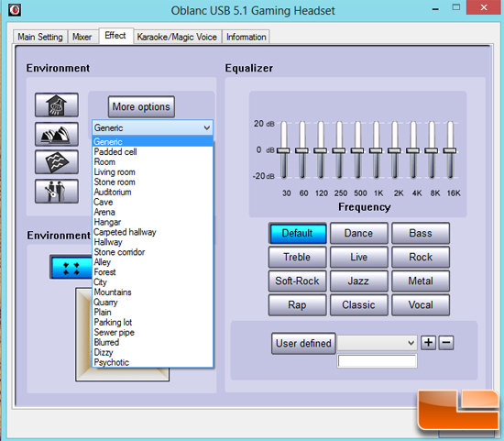Select the underwater environment icon
The height and width of the screenshot is (441, 504).
(57, 161)
